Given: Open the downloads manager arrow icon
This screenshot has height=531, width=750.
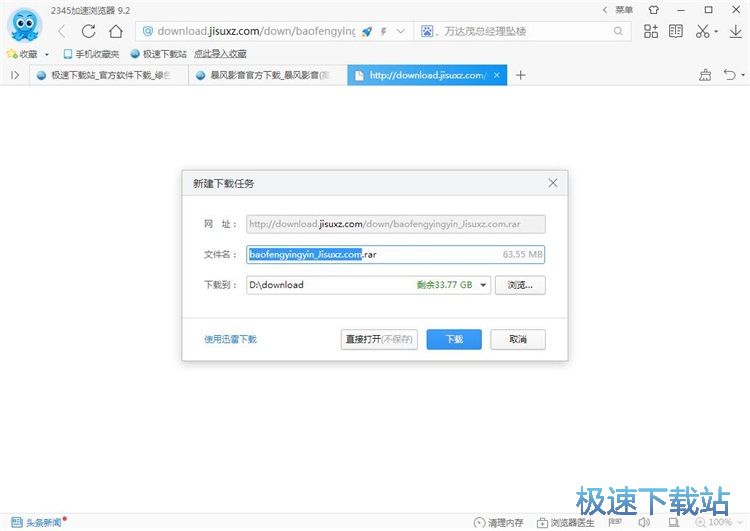Looking at the screenshot, I should (736, 32).
